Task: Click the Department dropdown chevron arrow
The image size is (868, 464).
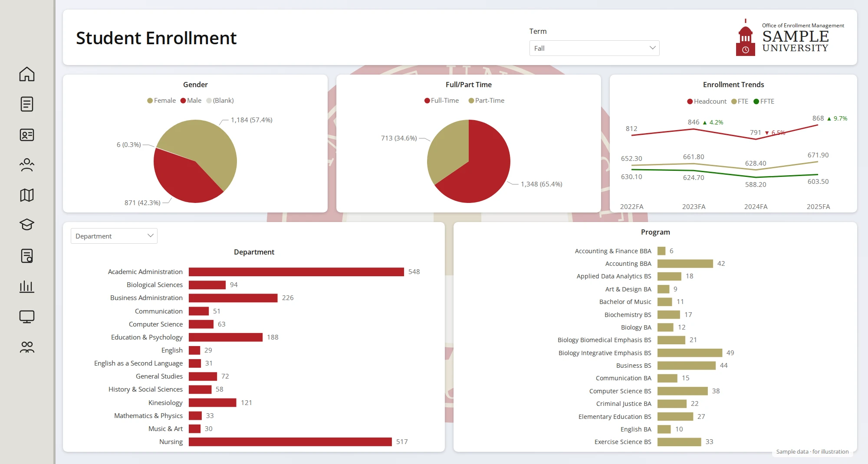Action: (151, 235)
